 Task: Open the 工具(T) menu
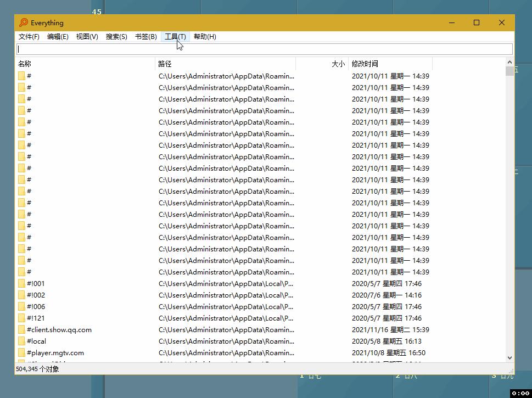pyautogui.click(x=175, y=36)
